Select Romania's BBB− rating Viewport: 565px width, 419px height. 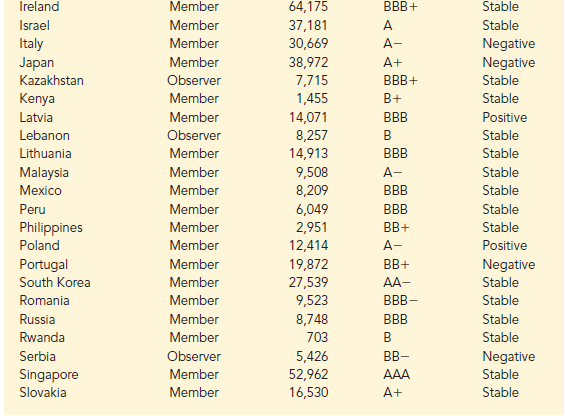400,301
